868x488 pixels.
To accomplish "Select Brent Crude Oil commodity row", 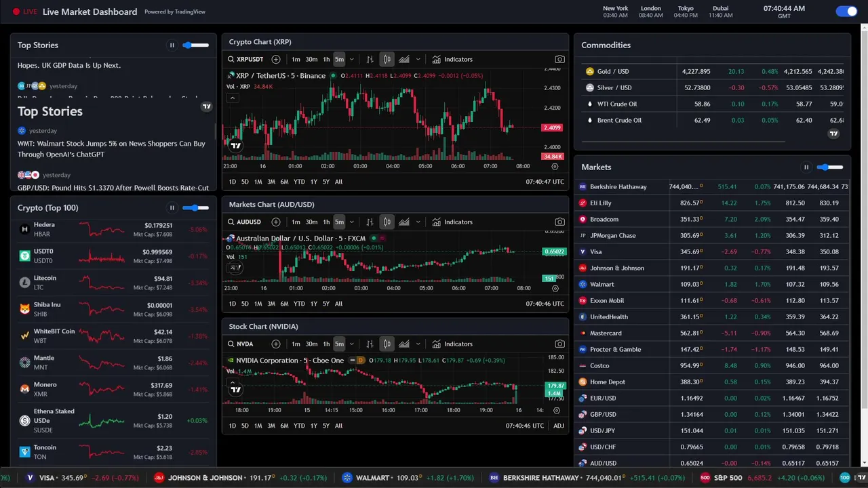I will 712,120.
